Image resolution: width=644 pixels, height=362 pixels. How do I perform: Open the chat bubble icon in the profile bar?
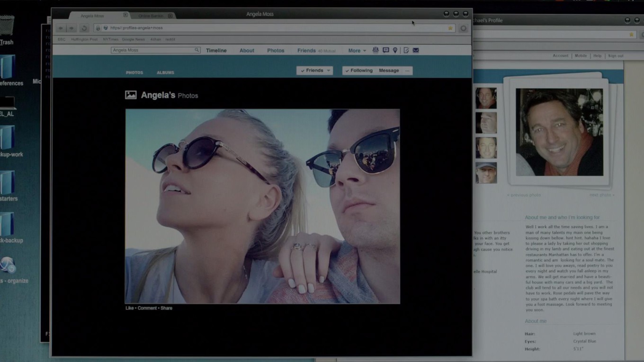coord(385,50)
